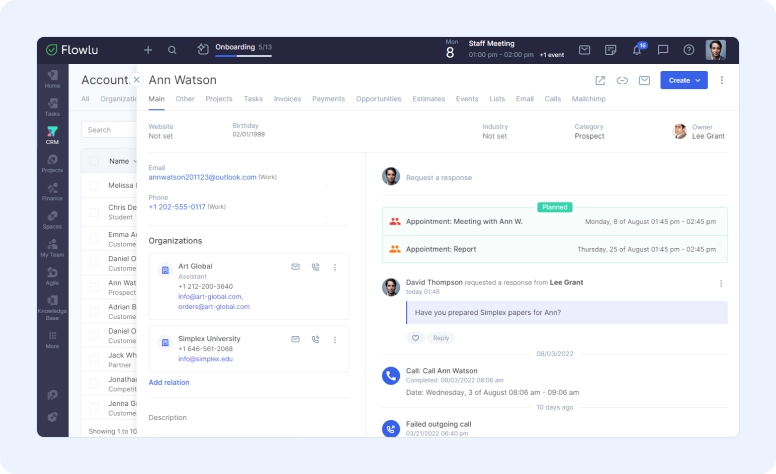
Task: Open the Invoices tab
Action: coord(287,99)
